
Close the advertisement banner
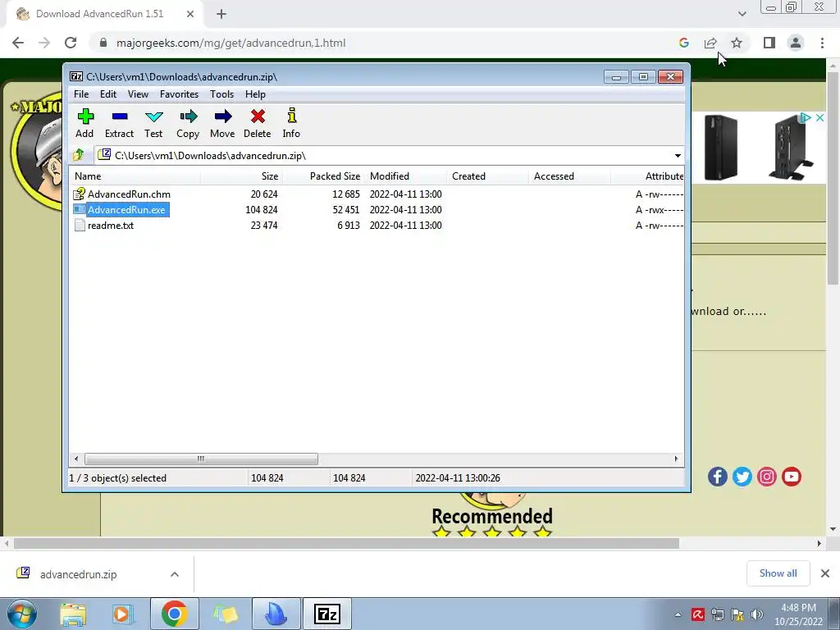click(x=819, y=118)
